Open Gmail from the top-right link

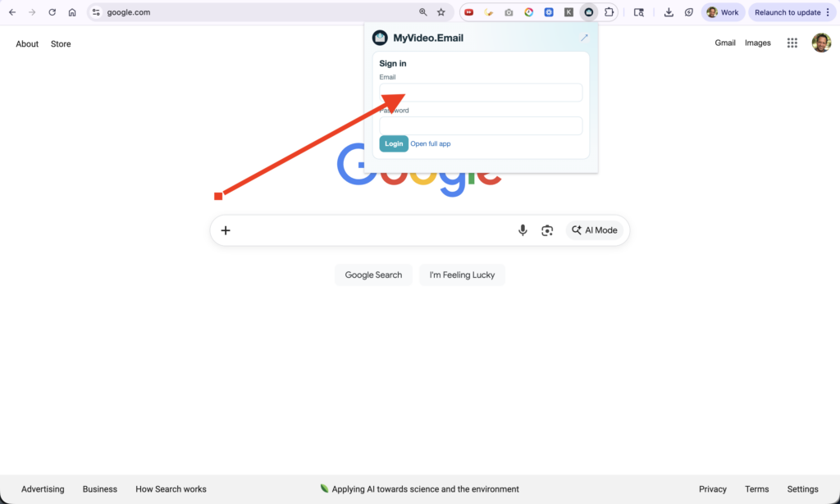(724, 43)
